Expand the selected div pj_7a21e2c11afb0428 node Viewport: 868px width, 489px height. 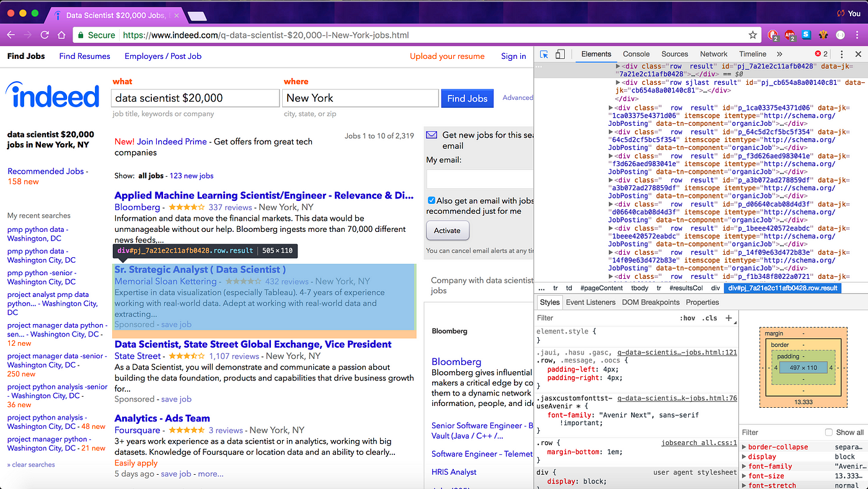tap(618, 66)
